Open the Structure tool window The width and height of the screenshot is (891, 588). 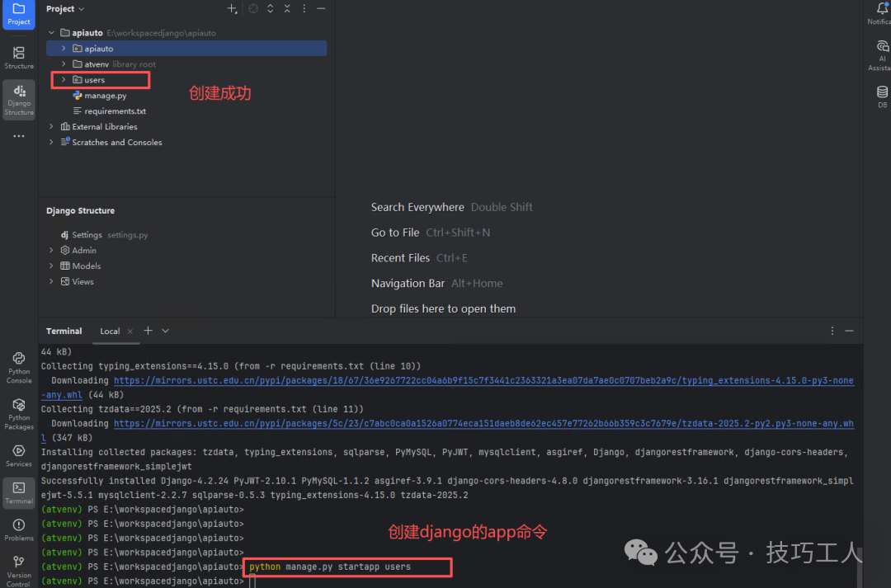click(x=18, y=55)
